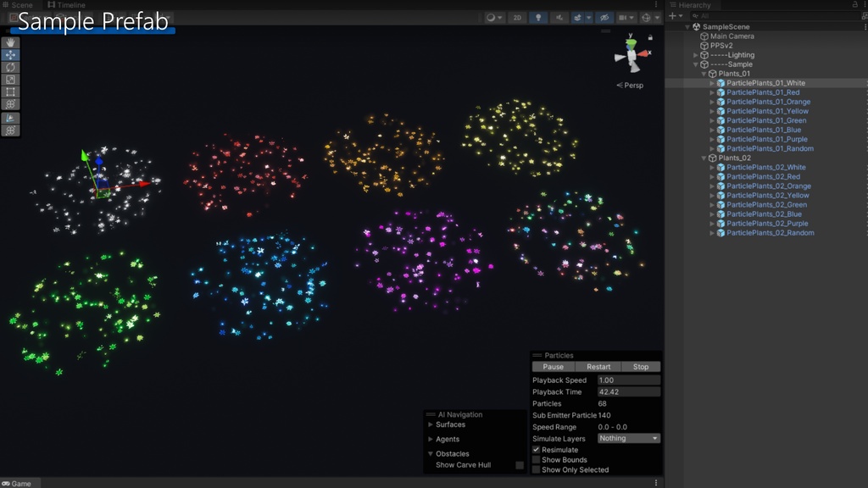
Task: Collapse the Plants_02 tree group
Action: (704, 158)
